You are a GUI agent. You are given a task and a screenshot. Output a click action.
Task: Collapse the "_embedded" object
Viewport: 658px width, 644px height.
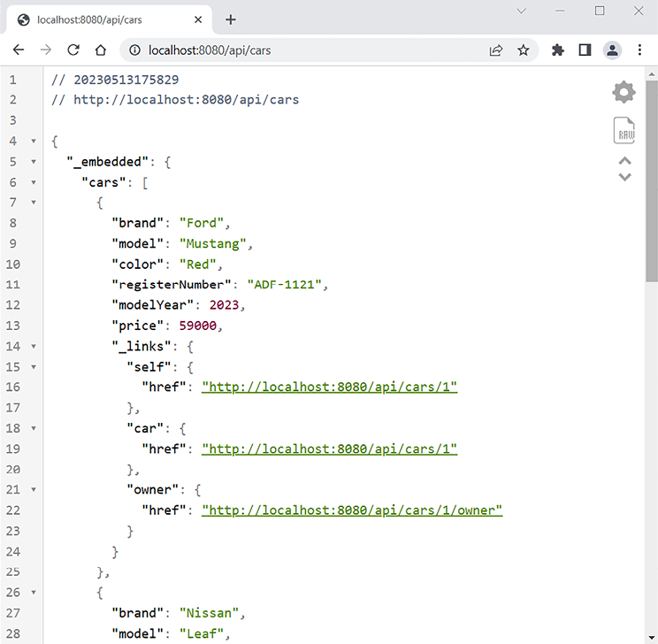[x=34, y=162]
